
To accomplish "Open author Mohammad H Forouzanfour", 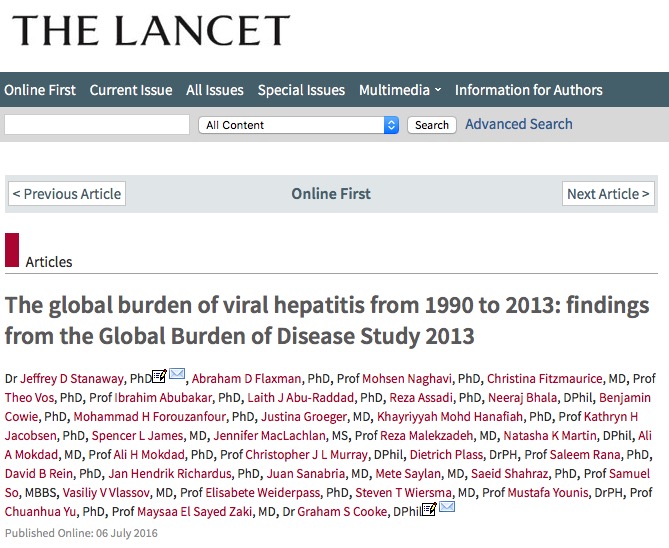I will 149,417.
